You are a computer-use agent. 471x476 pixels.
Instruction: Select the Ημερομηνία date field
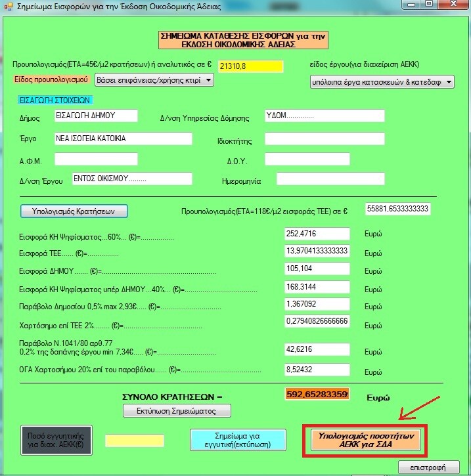click(330, 179)
